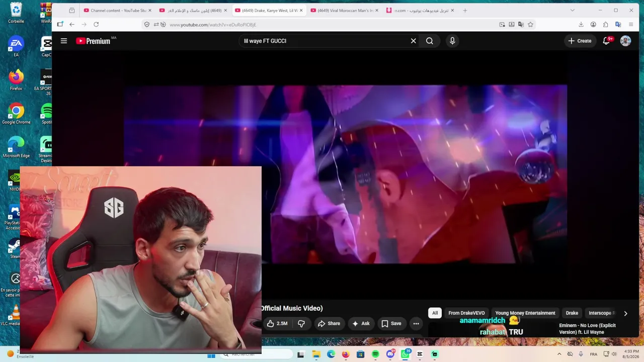Open Firefox View button left of tabs

pos(72,11)
